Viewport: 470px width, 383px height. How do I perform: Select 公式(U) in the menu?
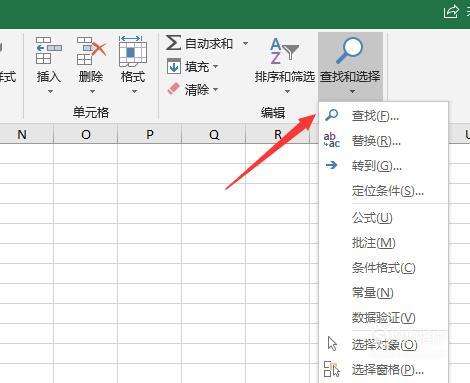coord(384,218)
